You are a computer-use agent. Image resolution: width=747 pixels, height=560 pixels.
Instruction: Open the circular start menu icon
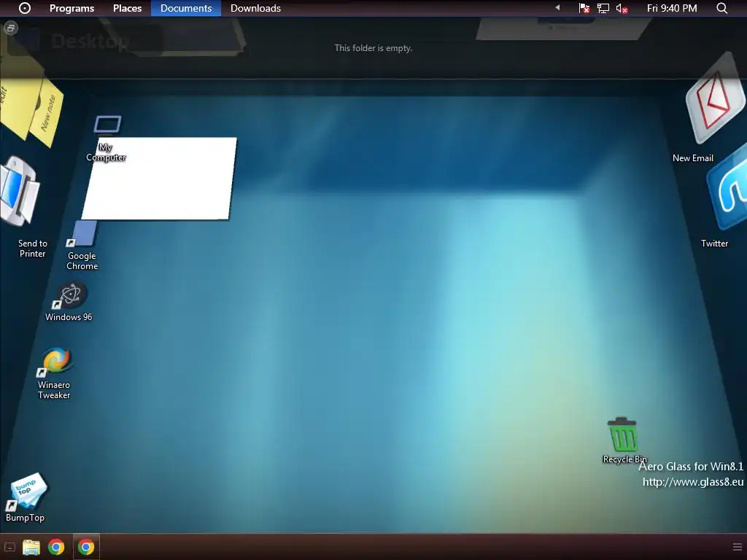(x=24, y=8)
